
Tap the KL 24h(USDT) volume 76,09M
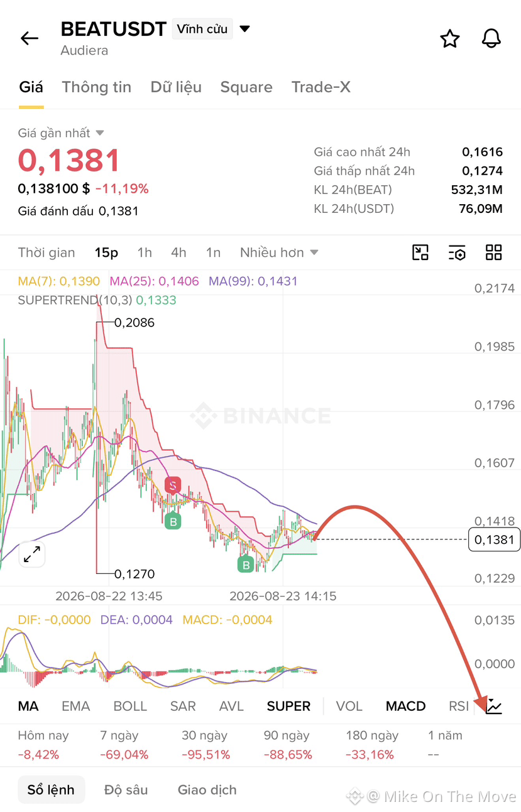pos(481,208)
